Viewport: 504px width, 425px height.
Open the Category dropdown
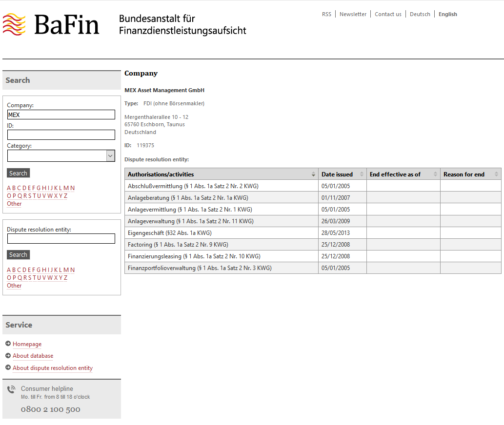click(x=61, y=156)
